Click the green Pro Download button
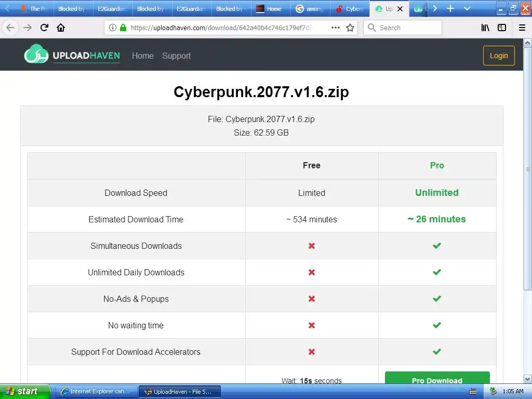 tap(437, 378)
